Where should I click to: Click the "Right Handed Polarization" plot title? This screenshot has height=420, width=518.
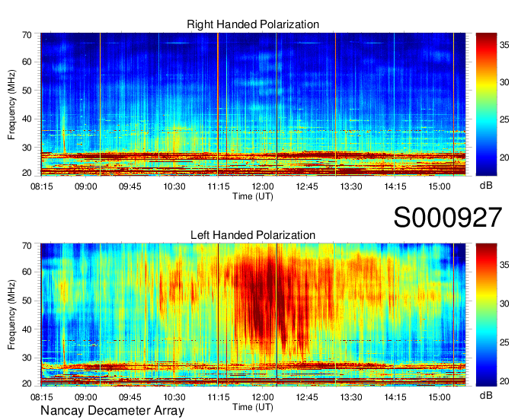pyautogui.click(x=253, y=24)
